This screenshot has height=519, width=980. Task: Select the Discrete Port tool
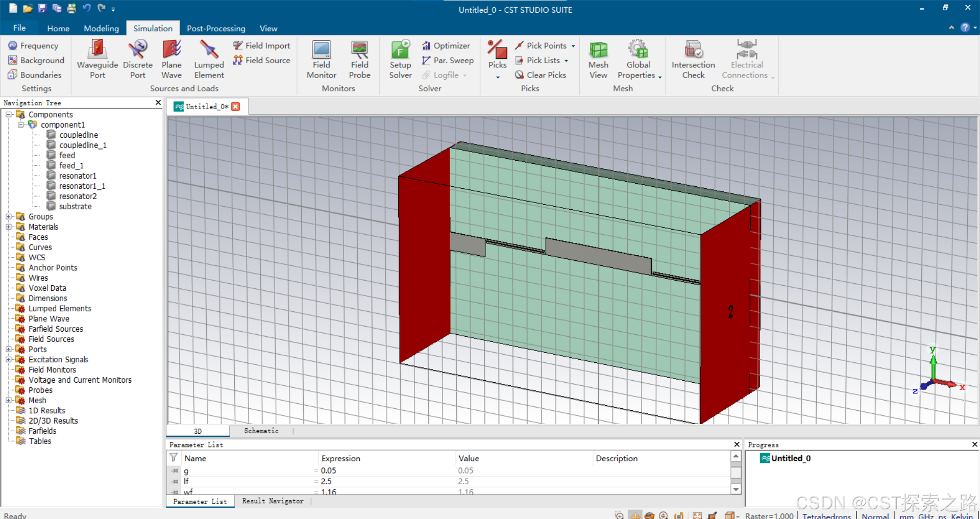click(x=138, y=60)
